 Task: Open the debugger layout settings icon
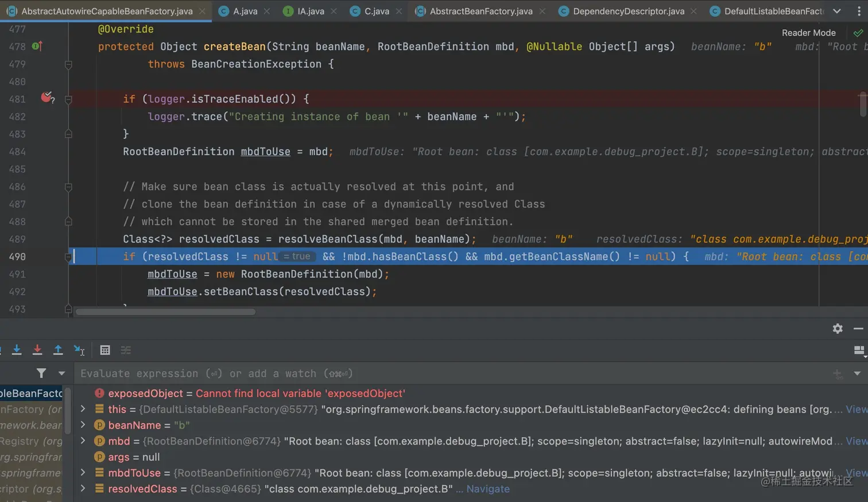click(859, 351)
